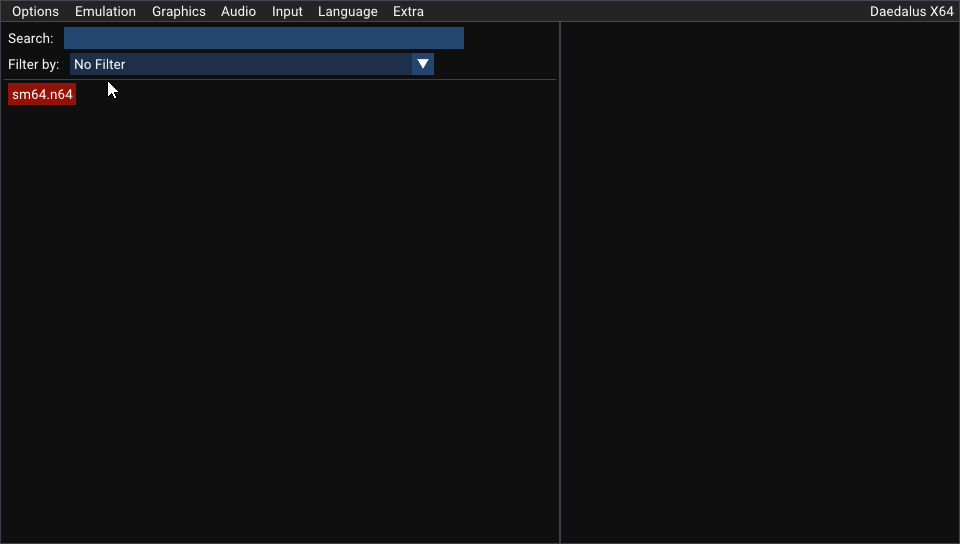Click inside the empty right preview panel
The image size is (960, 544).
[760, 280]
